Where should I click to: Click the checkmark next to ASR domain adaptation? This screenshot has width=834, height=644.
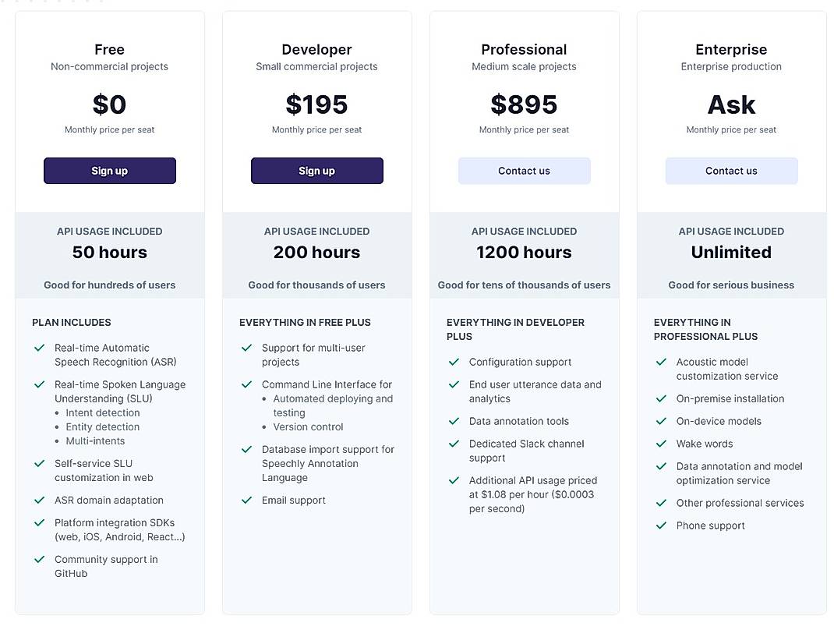[x=40, y=500]
